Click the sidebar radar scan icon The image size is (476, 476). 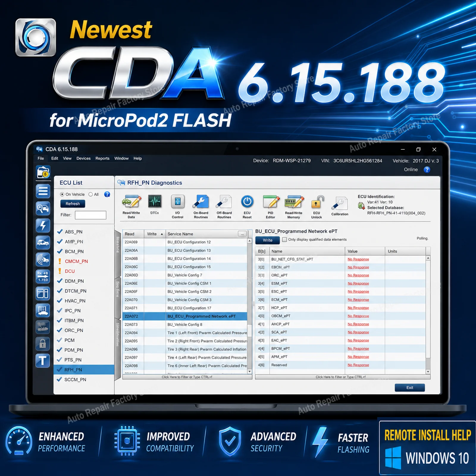(43, 259)
